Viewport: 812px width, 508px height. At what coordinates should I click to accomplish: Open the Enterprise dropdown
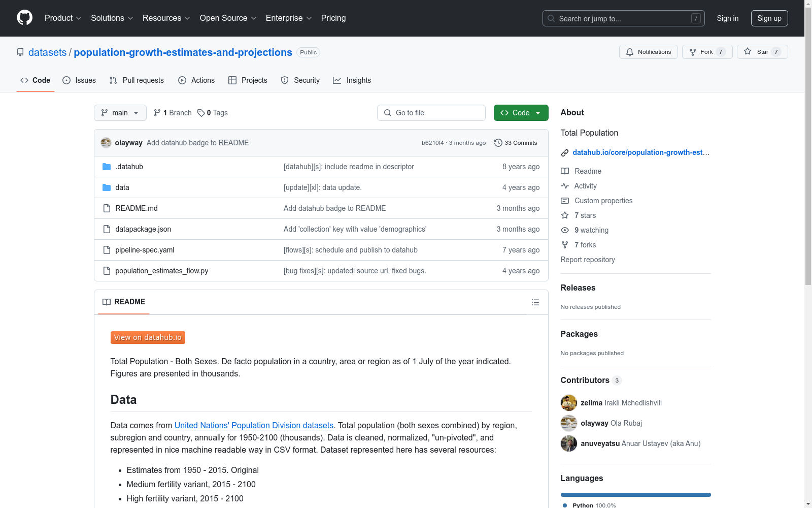[289, 18]
